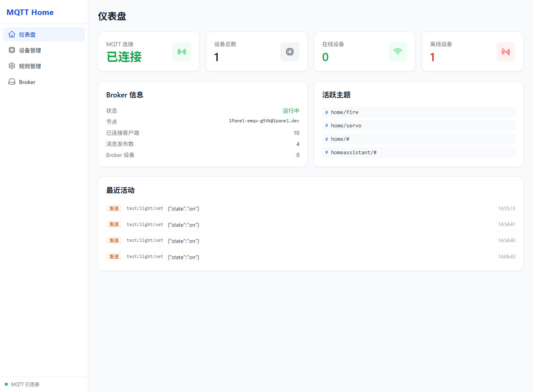Screen dimensions: 533x392
Task: Click the chip icon in total devices card
Action: pyautogui.click(x=290, y=52)
